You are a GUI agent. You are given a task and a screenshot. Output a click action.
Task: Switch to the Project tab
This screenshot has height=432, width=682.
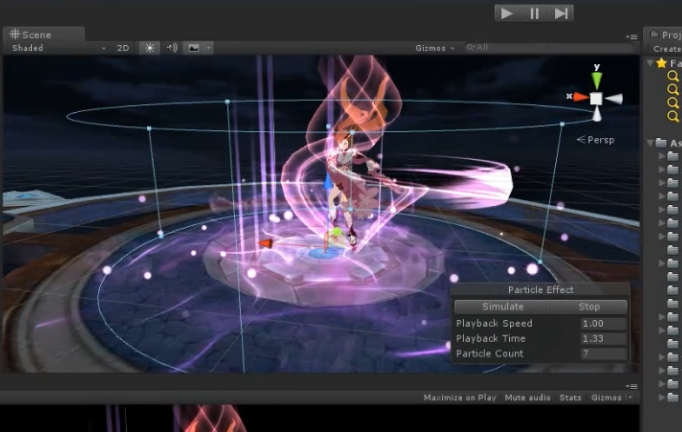click(x=665, y=34)
